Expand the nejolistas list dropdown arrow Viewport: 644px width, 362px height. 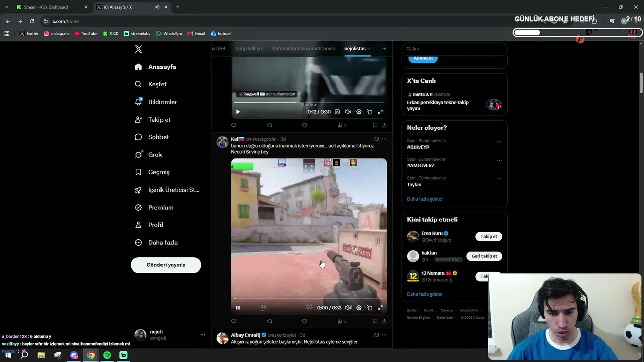coord(369,49)
